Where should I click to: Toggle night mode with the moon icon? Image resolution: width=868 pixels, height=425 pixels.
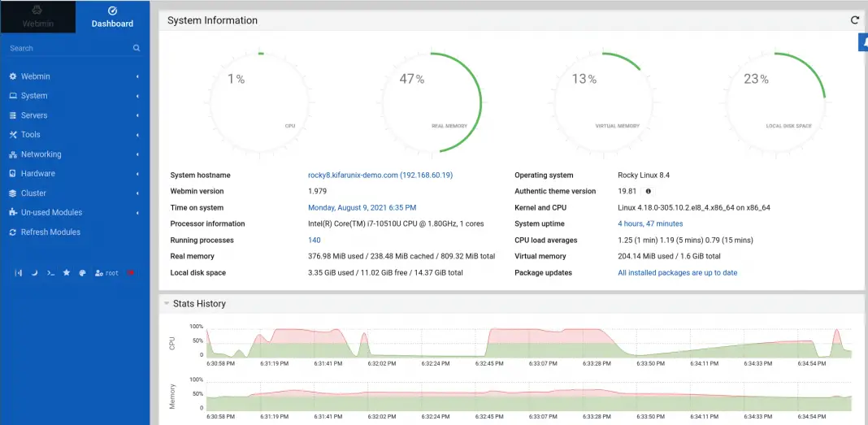pos(34,273)
